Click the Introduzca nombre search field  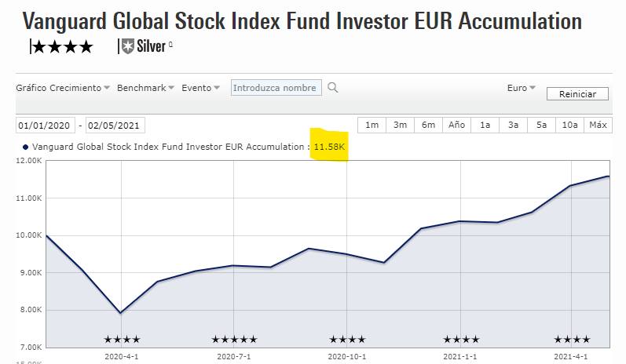click(276, 88)
